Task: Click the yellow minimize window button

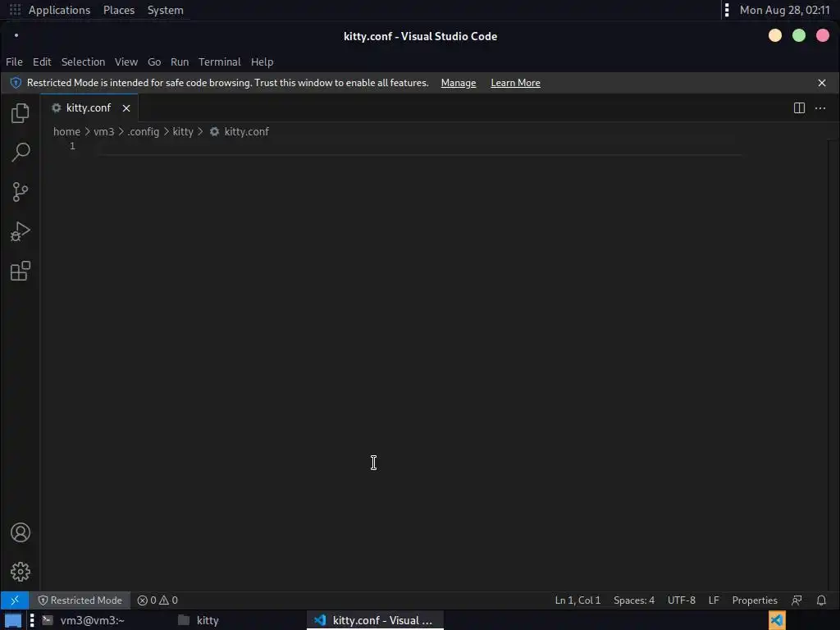Action: pyautogui.click(x=774, y=36)
